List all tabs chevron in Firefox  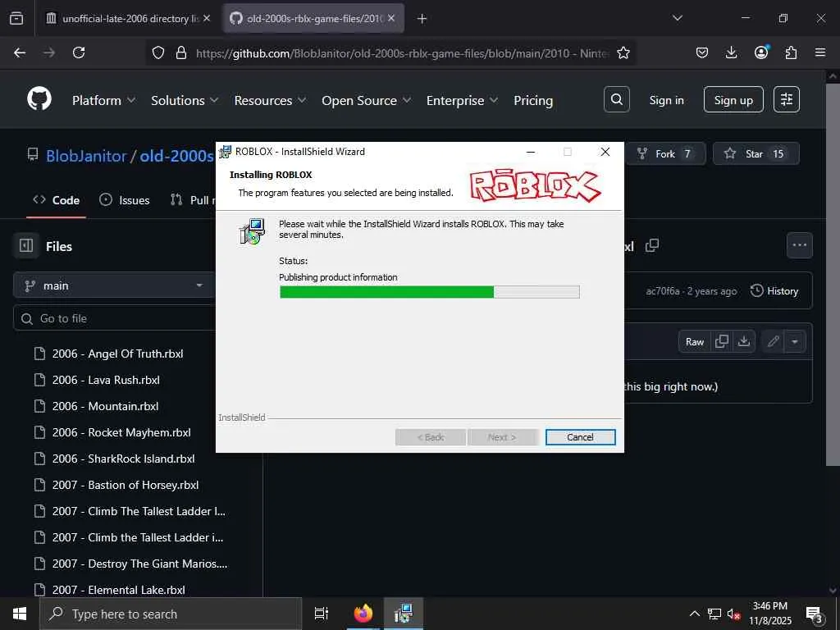click(x=677, y=18)
